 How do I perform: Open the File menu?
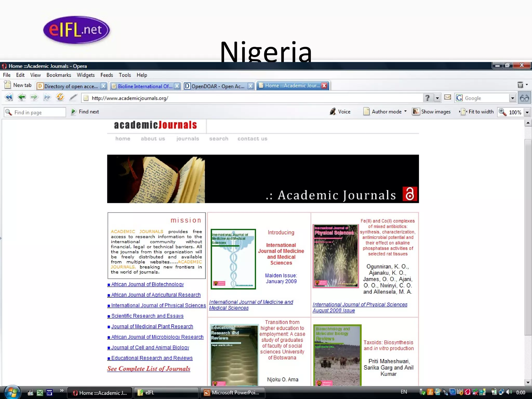pos(7,75)
